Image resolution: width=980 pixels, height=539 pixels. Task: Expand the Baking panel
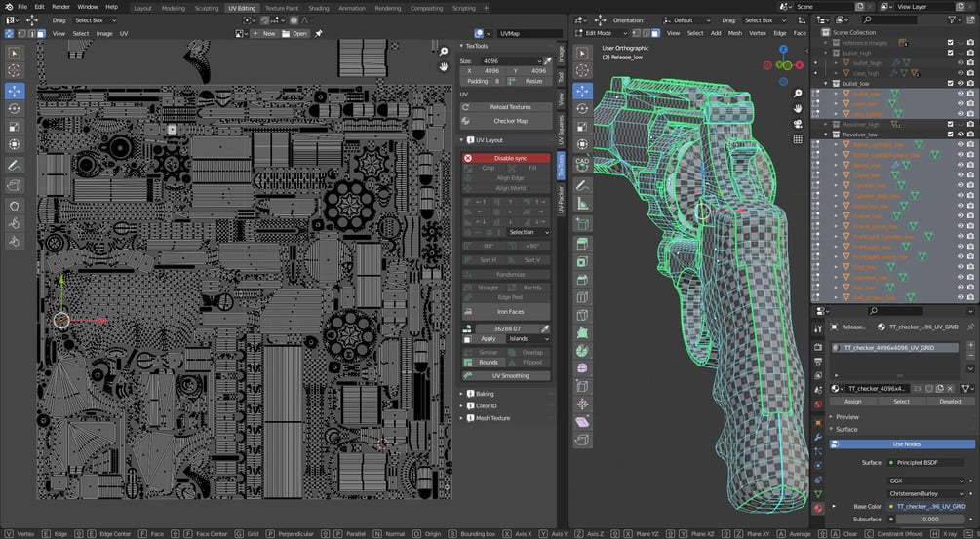tap(485, 394)
